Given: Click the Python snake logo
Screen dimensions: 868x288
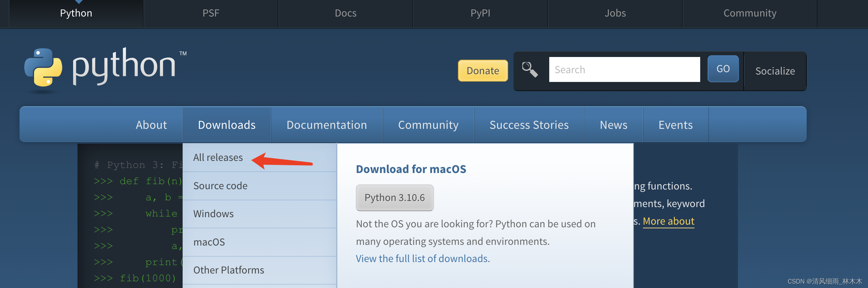Looking at the screenshot, I should pyautogui.click(x=43, y=67).
